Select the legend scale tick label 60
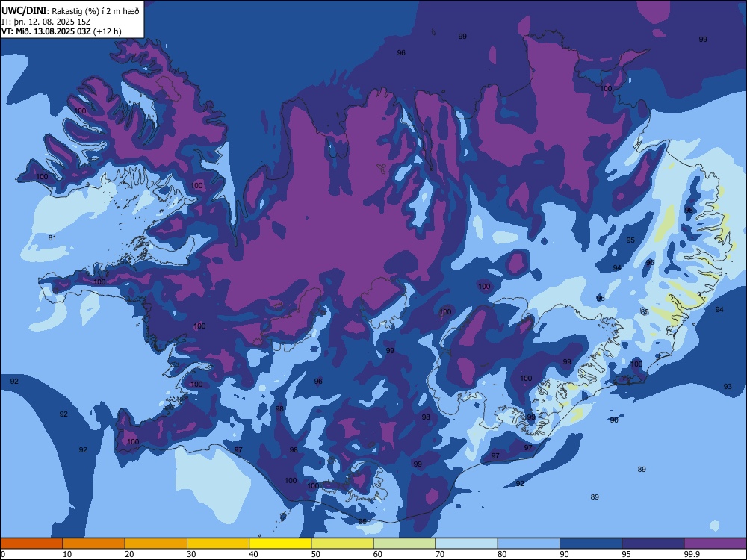This screenshot has height=560, width=747. click(378, 554)
